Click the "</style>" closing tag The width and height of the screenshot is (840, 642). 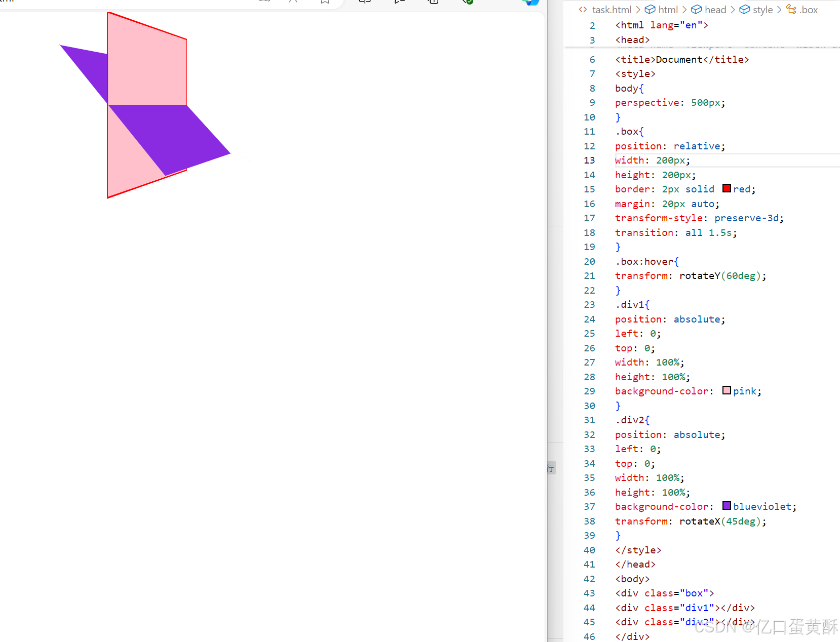(x=638, y=550)
